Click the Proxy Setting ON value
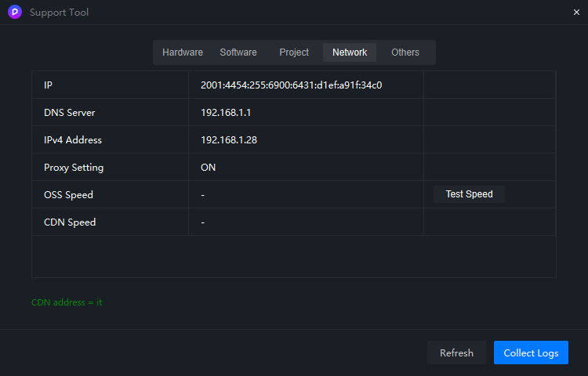 coord(208,167)
